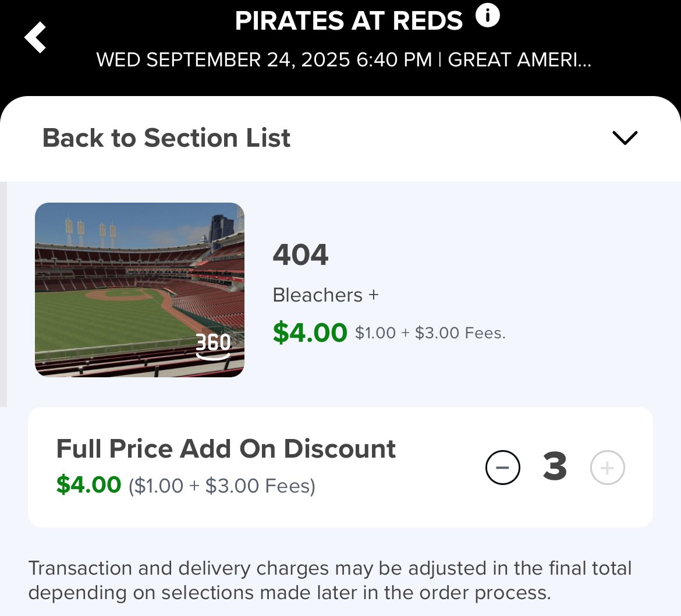Tap the $1.00 + $3.00 Fees breakdown text

[430, 333]
